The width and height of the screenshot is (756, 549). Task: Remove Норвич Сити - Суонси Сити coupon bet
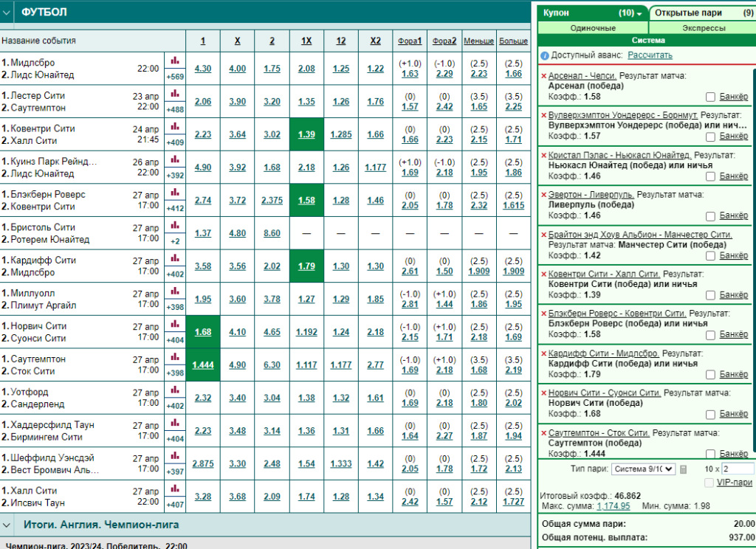544,393
